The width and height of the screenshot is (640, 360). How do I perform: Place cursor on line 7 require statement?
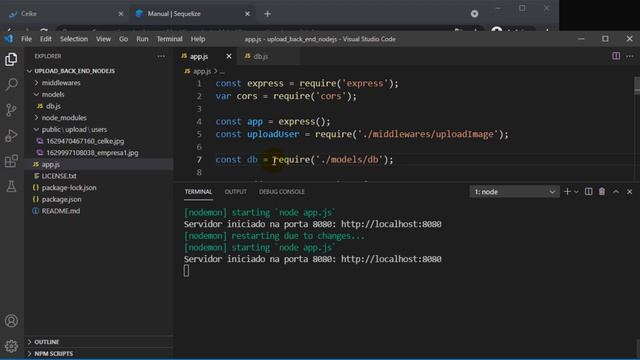[333, 160]
